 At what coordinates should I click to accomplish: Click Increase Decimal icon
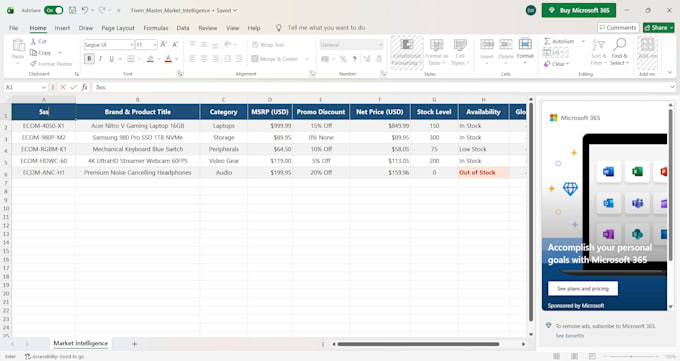click(x=367, y=59)
